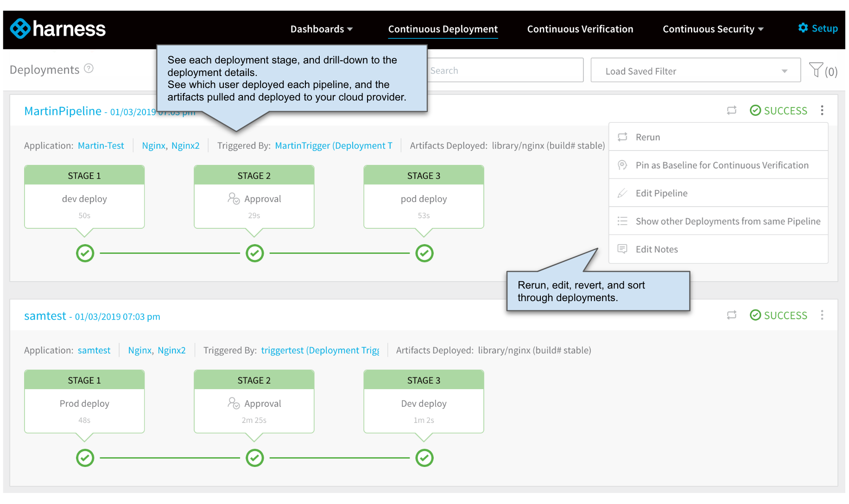Click into the Search input field

pyautogui.click(x=504, y=70)
